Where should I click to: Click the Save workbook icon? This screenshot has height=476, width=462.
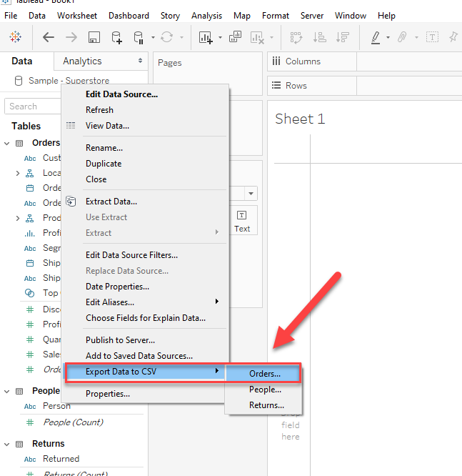[94, 37]
